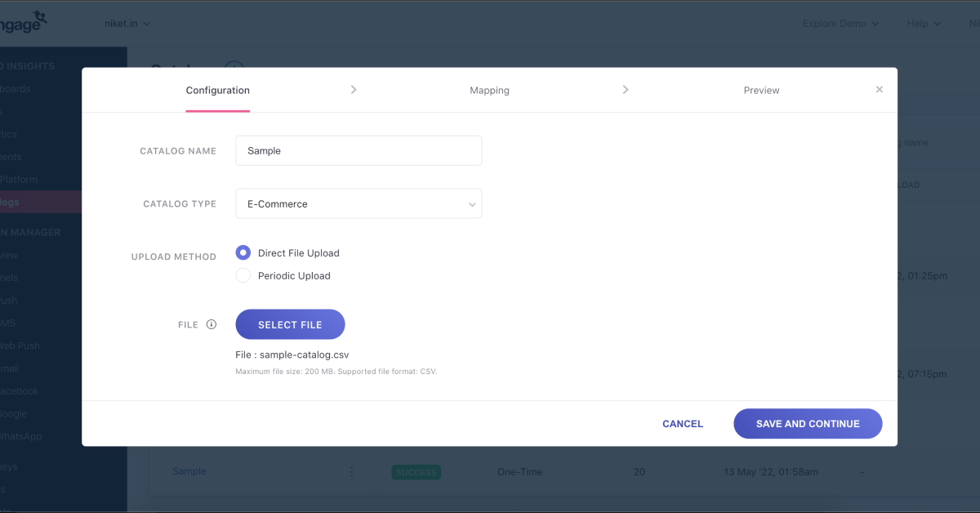This screenshot has height=513, width=980.
Task: Select Direct File Upload radio option
Action: tap(243, 253)
